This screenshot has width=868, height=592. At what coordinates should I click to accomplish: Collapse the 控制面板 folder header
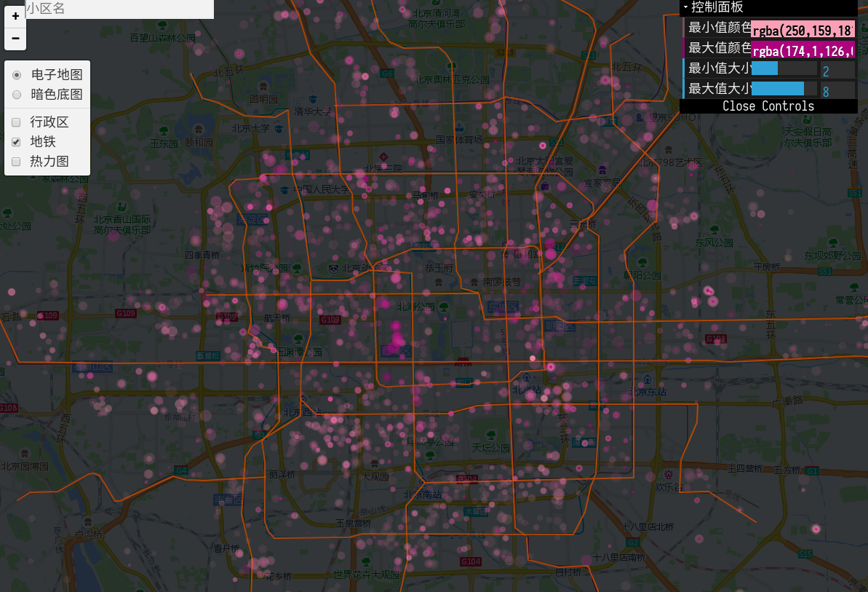768,7
